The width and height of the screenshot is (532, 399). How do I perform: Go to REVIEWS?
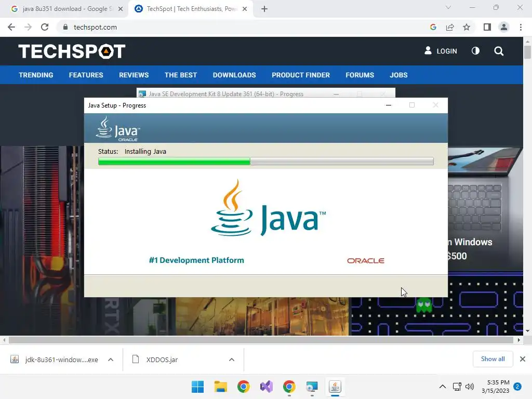point(134,75)
